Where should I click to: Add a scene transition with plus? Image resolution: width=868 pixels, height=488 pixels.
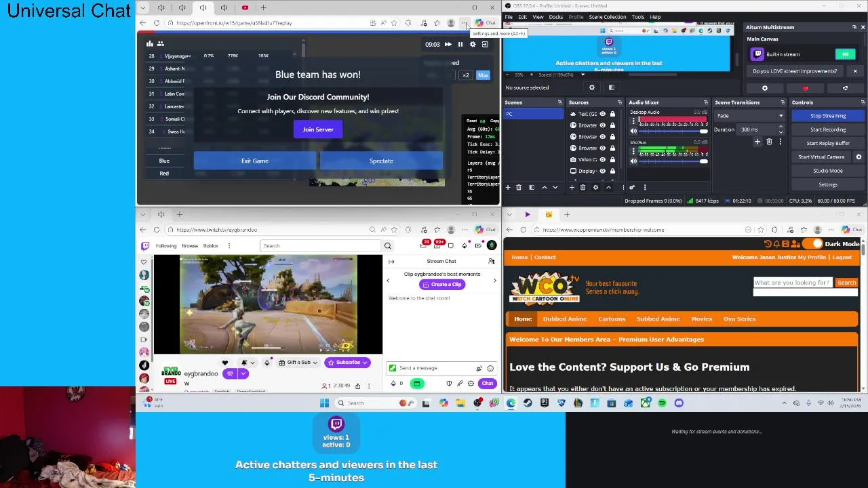757,142
